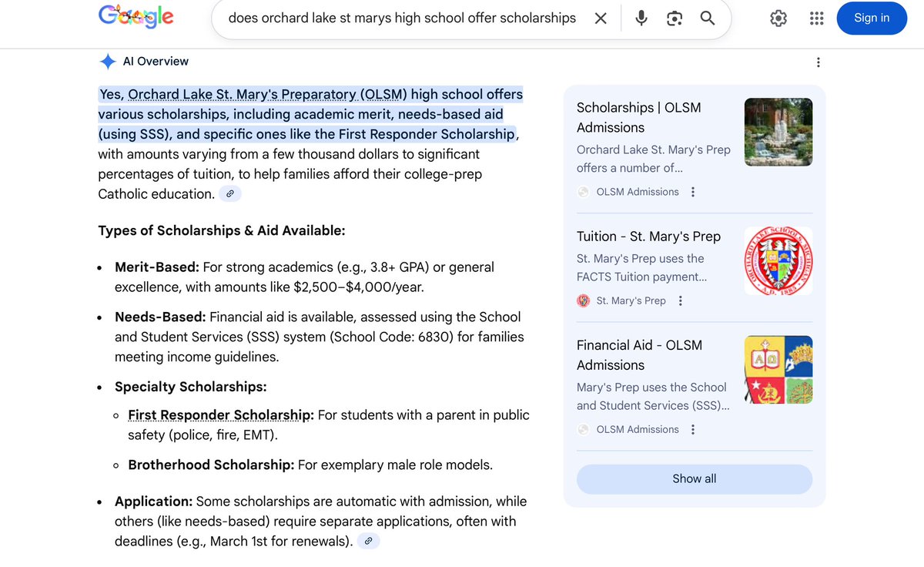The image size is (924, 567).
Task: Click the 'Merit-Based:' bullet label
Action: click(157, 267)
